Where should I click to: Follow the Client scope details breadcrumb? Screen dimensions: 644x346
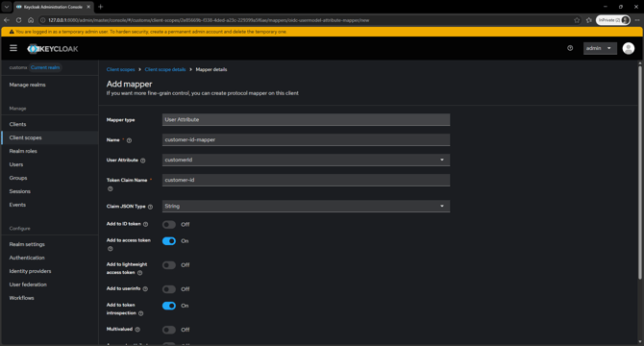pyautogui.click(x=165, y=69)
